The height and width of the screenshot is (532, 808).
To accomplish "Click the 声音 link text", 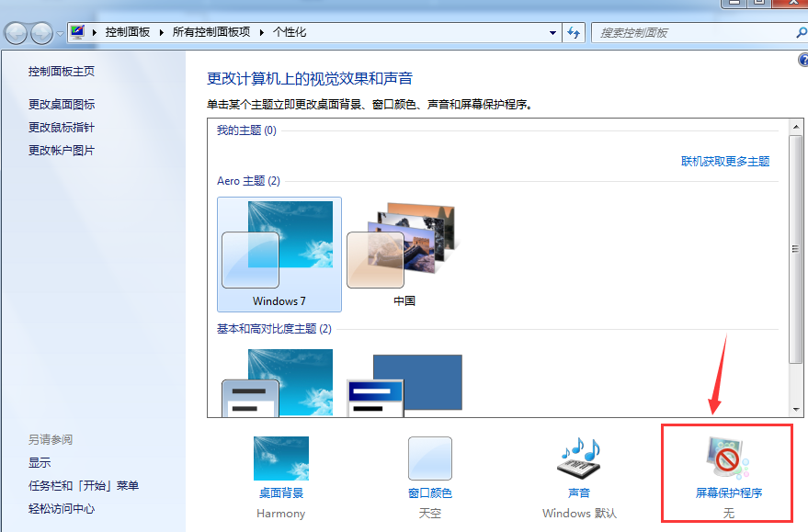I will (579, 493).
